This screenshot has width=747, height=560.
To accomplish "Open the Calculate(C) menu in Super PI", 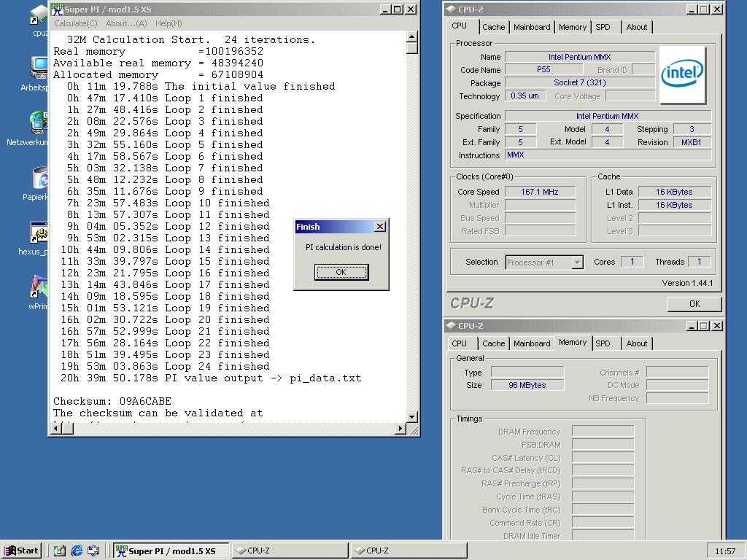I will 76,23.
